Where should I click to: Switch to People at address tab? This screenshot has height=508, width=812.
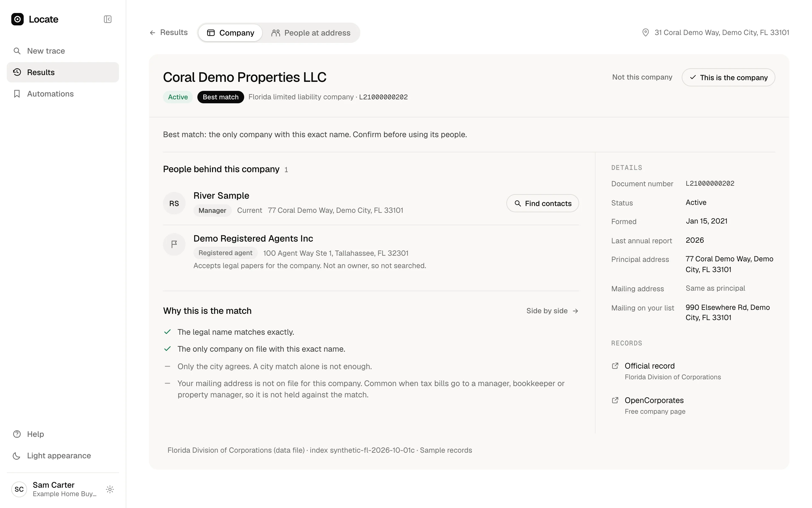tap(311, 33)
